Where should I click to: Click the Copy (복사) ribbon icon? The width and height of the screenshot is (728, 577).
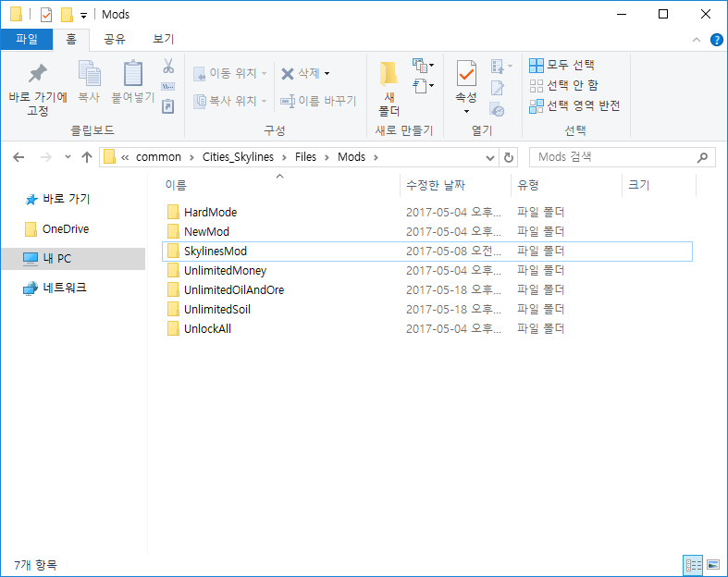click(89, 81)
